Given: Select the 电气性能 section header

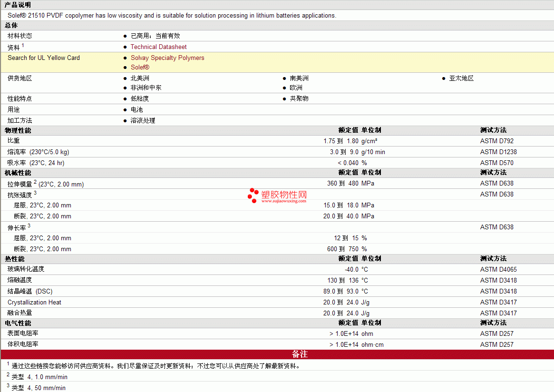Looking at the screenshot, I should pyautogui.click(x=18, y=323).
